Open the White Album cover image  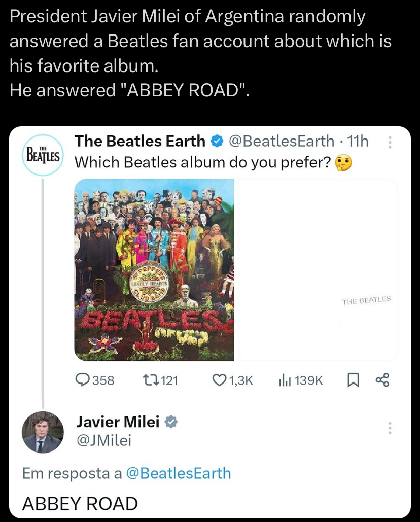click(x=318, y=270)
